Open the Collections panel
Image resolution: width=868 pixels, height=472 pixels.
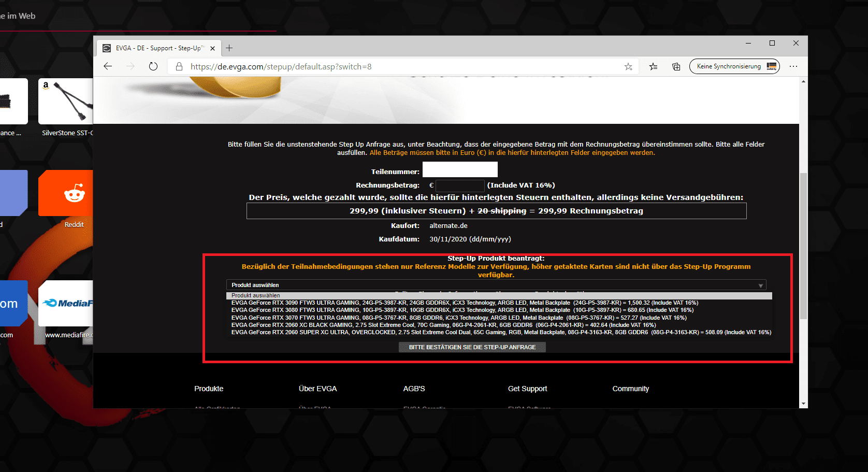point(676,66)
